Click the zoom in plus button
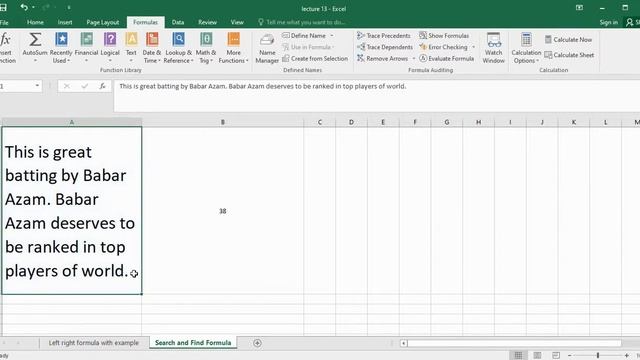Screen dimensions: 640x360 pos(627,356)
